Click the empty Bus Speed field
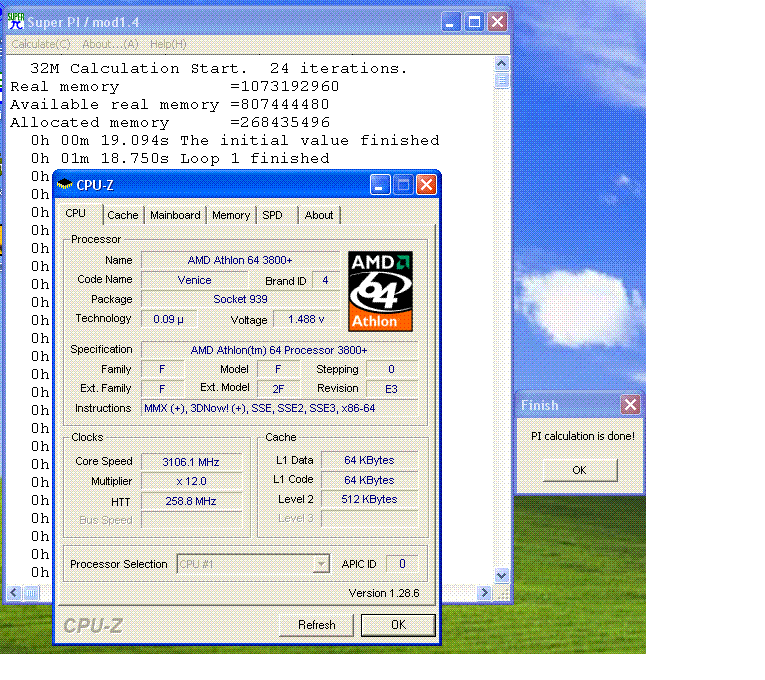 [191, 520]
